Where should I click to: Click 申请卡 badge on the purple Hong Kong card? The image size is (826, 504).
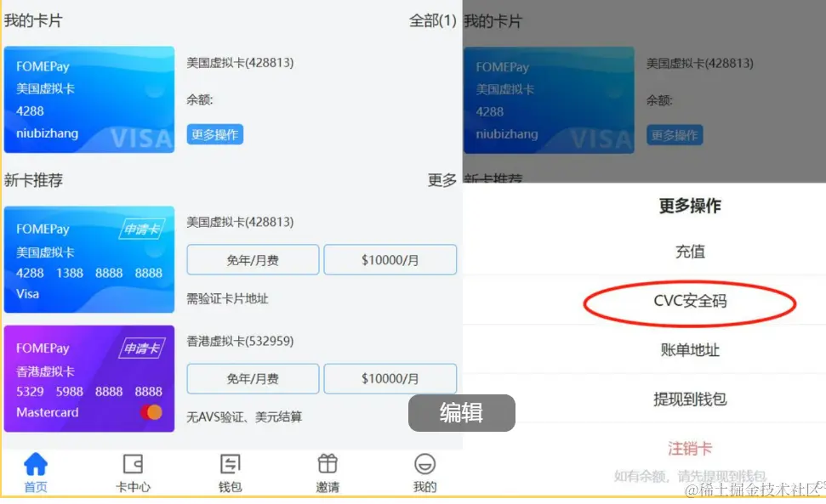142,348
